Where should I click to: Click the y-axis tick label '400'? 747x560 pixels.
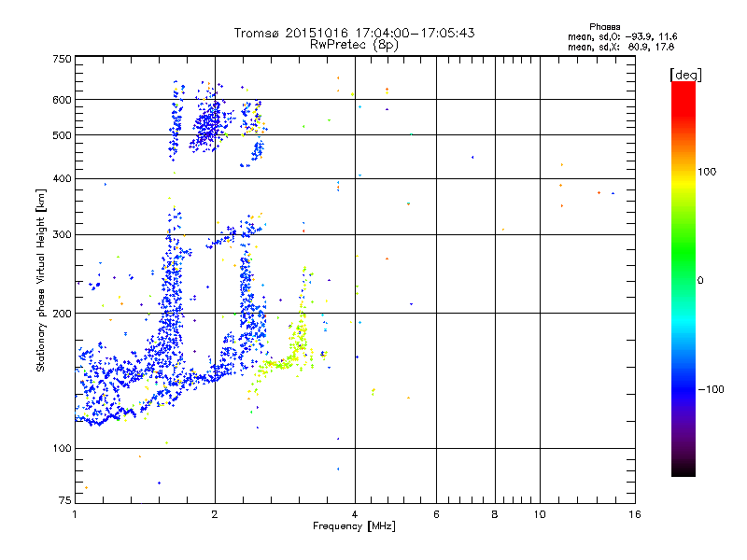[x=62, y=178]
